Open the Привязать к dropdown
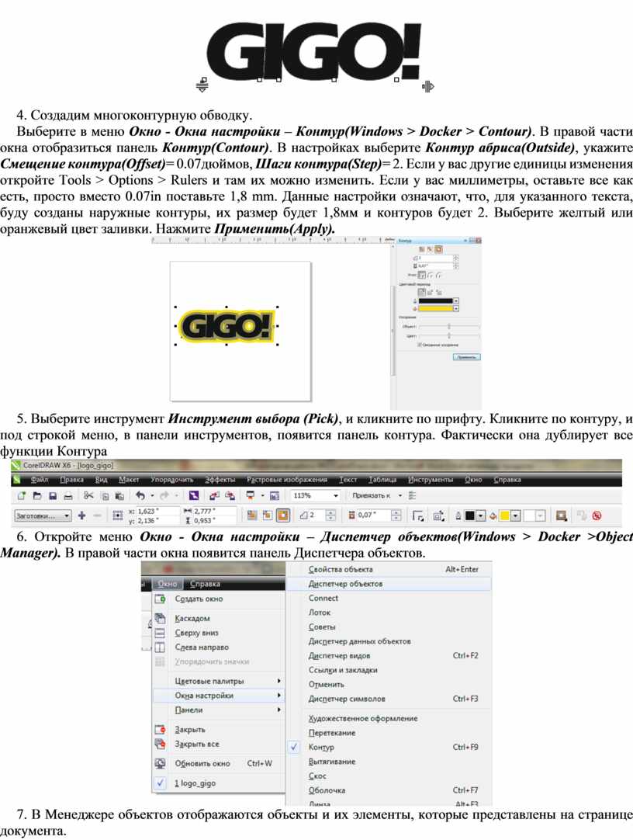Screen dimensions: 633x840 (x=400, y=496)
